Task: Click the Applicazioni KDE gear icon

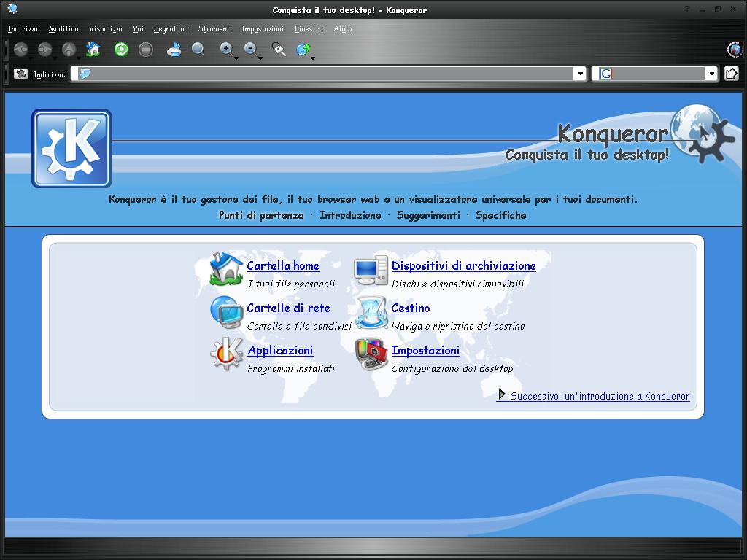Action: tap(226, 354)
